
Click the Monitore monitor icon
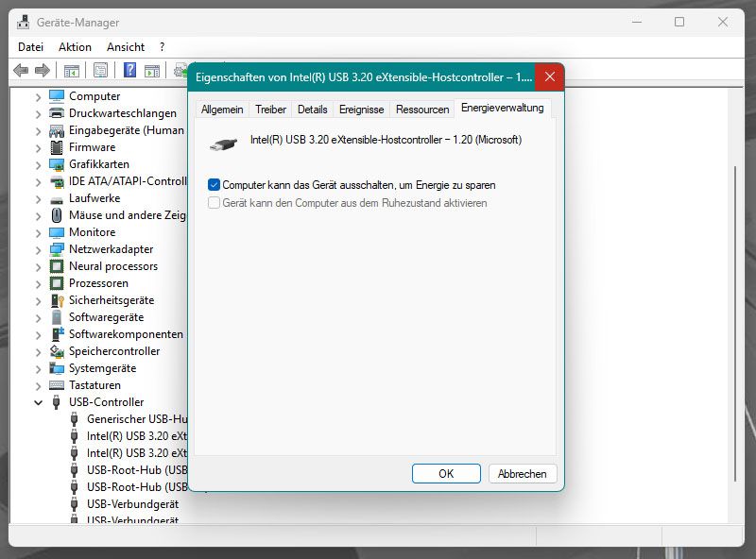tap(57, 232)
